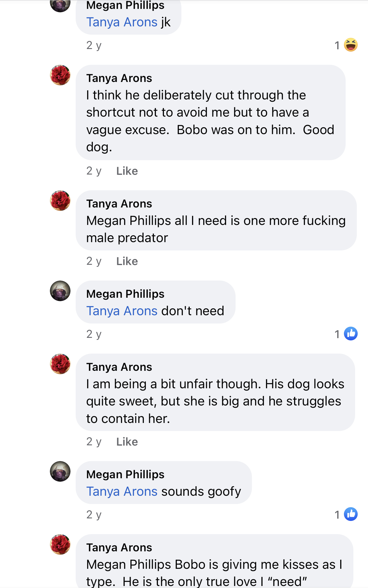Open Tanya Arons avatar beside dog looks sweet comment
368x588 pixels.
(60, 364)
